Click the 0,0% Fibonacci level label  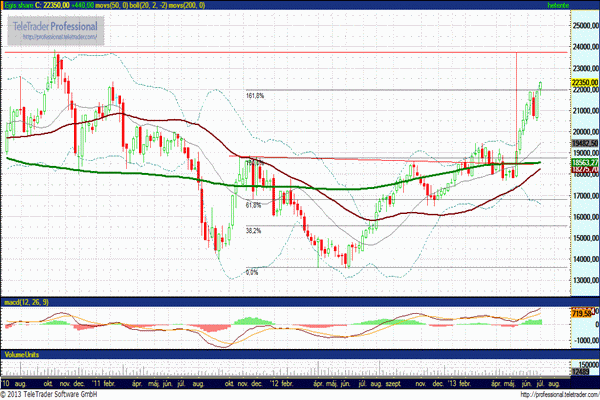click(x=252, y=271)
